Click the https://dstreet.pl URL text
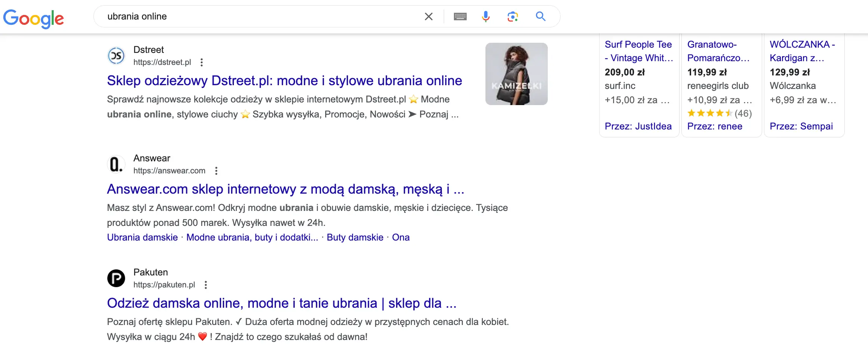 click(x=162, y=62)
